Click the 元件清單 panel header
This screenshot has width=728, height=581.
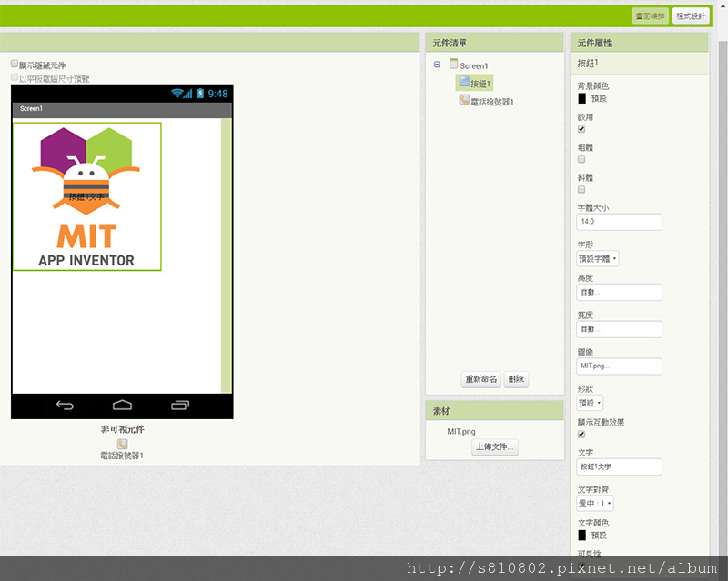(x=494, y=43)
